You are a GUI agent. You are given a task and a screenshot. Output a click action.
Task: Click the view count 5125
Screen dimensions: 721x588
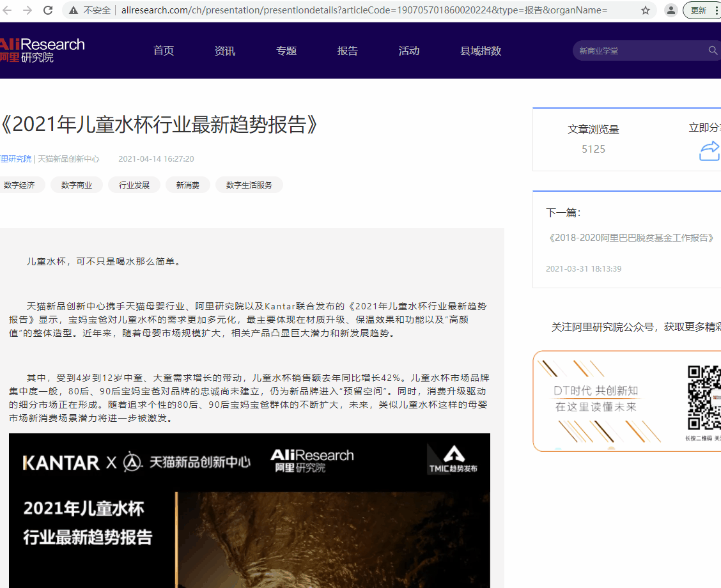click(593, 149)
